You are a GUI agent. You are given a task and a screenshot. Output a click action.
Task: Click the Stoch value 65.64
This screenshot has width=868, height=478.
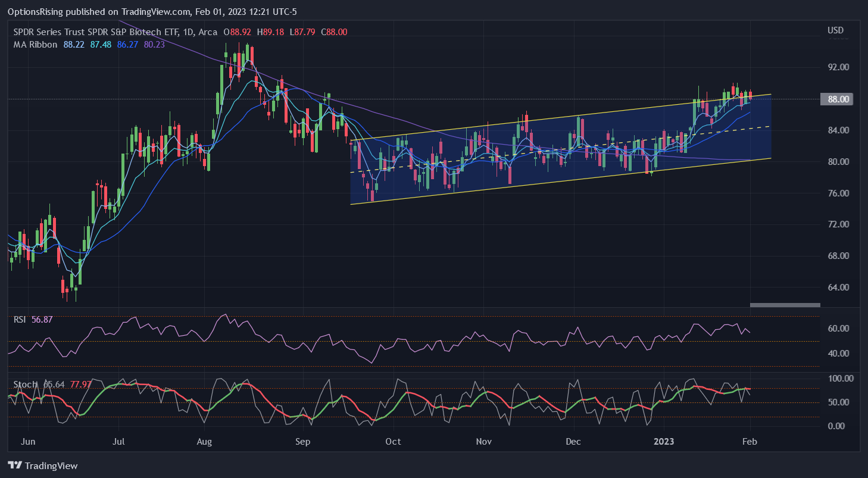54,385
